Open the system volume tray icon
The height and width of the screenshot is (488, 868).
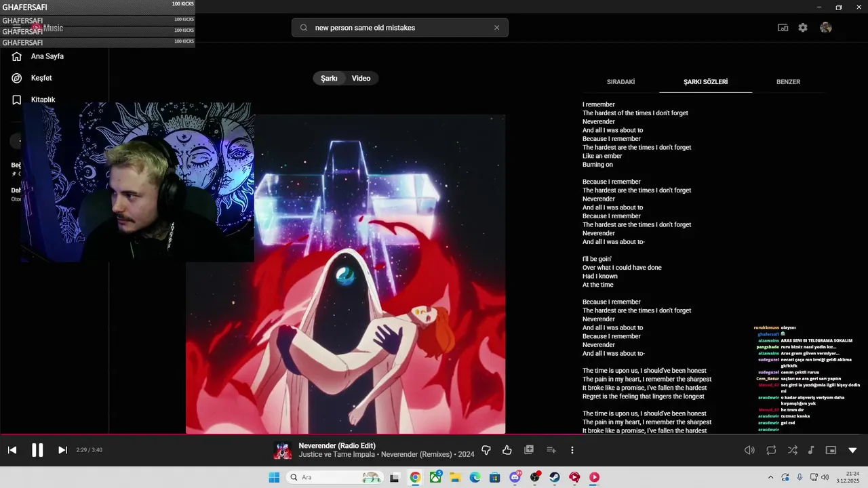click(x=825, y=477)
